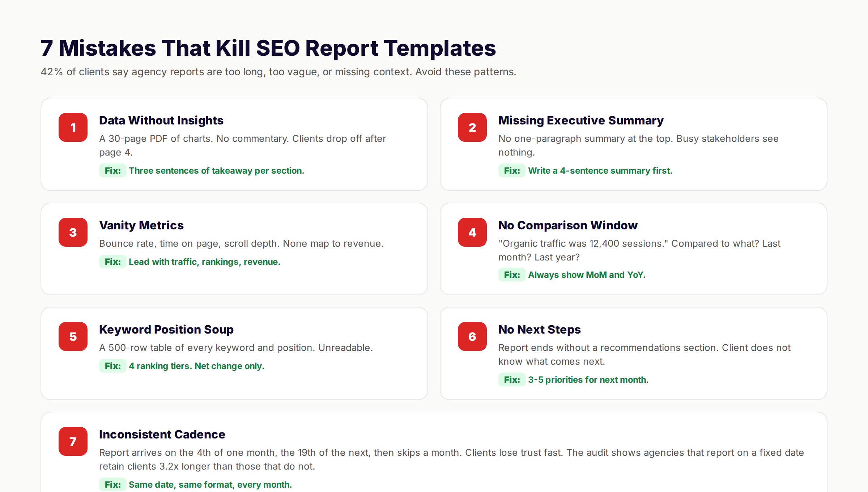
Task: Click 'Three sentences of takeaway per section.'
Action: tap(217, 171)
